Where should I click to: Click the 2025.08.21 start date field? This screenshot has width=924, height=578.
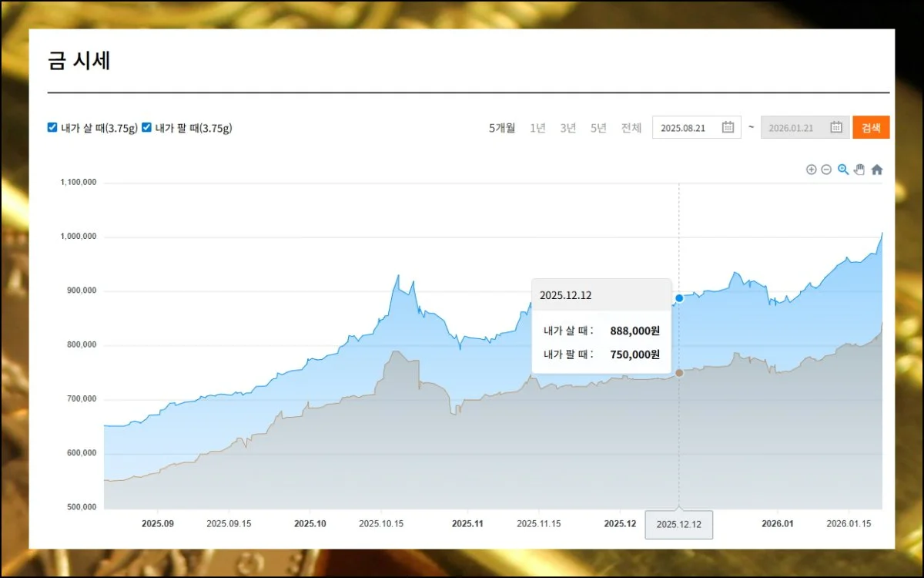click(685, 128)
